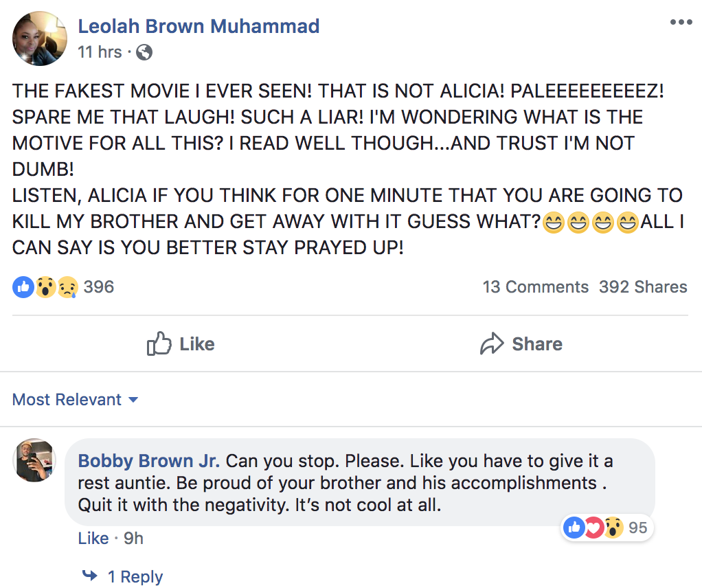Click the thumbs-up Like icon under post

click(x=159, y=343)
